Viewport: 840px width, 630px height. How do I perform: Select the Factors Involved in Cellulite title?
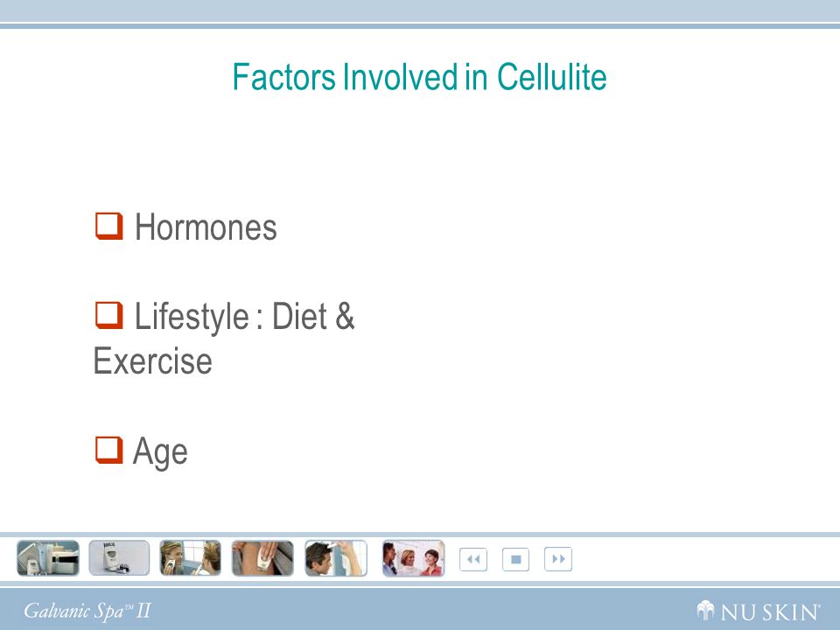419,77
